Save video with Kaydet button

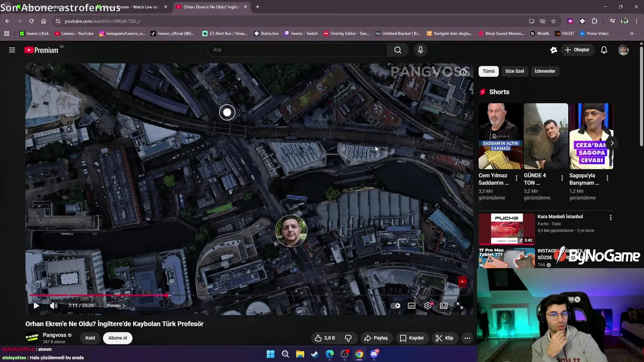(x=412, y=338)
